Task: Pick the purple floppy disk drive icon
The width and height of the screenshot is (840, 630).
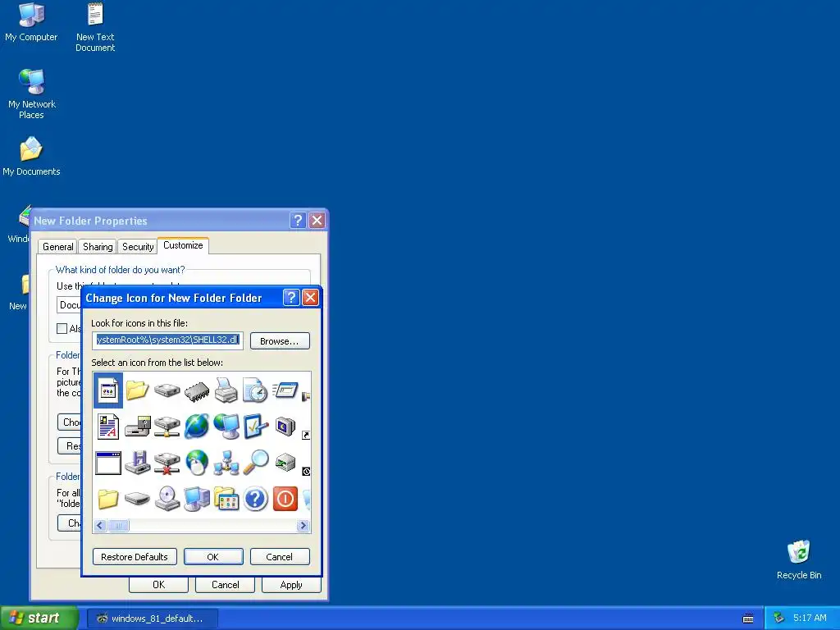Action: point(138,463)
